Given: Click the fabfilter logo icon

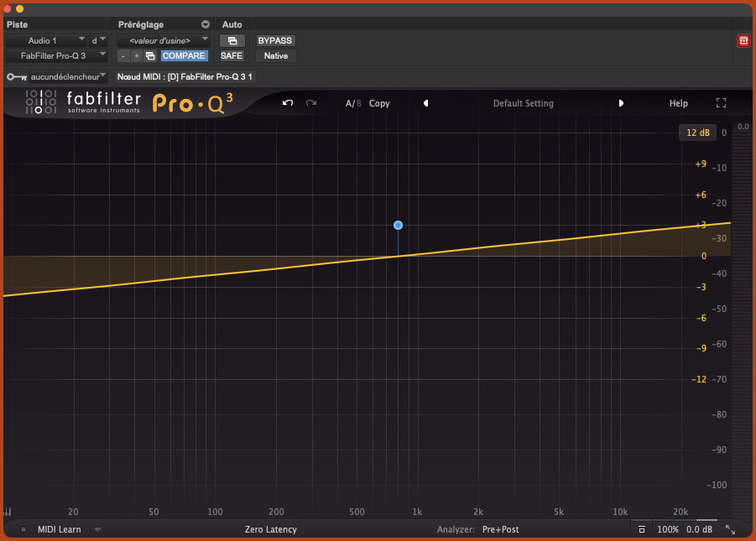Looking at the screenshot, I should (x=39, y=102).
